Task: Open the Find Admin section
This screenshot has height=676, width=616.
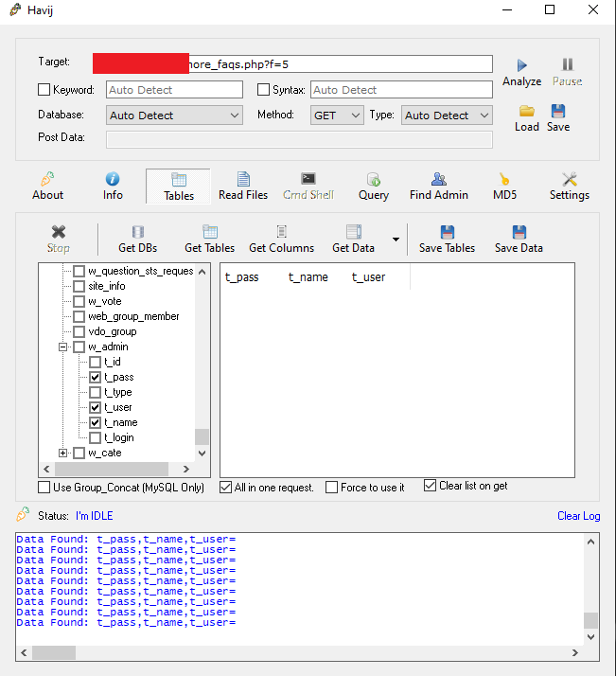Action: point(438,187)
